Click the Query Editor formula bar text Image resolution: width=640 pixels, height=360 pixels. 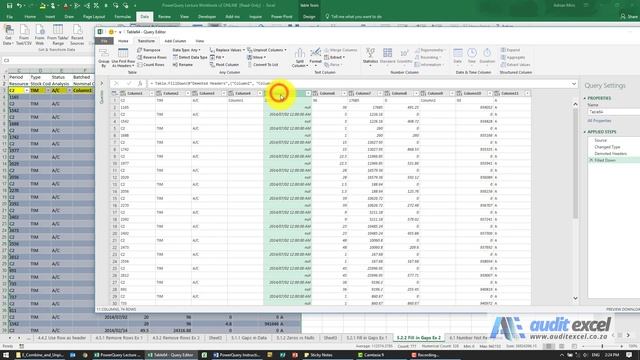pyautogui.click(x=359, y=84)
